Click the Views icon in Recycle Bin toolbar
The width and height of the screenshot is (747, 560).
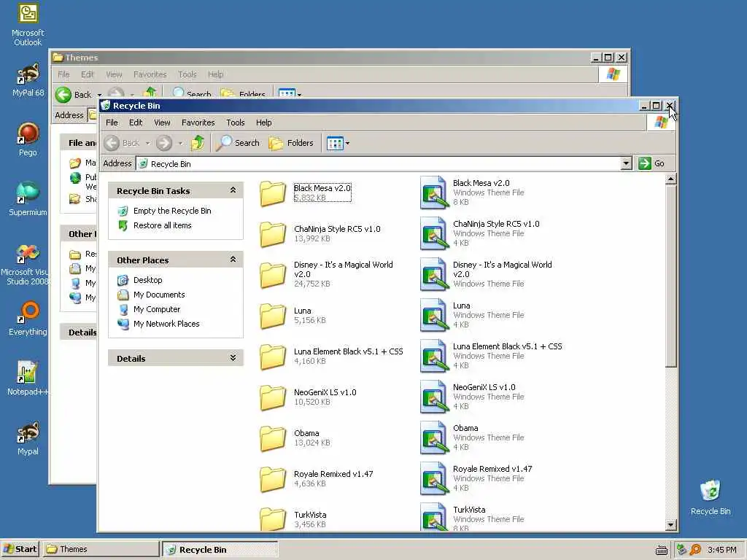tap(335, 143)
